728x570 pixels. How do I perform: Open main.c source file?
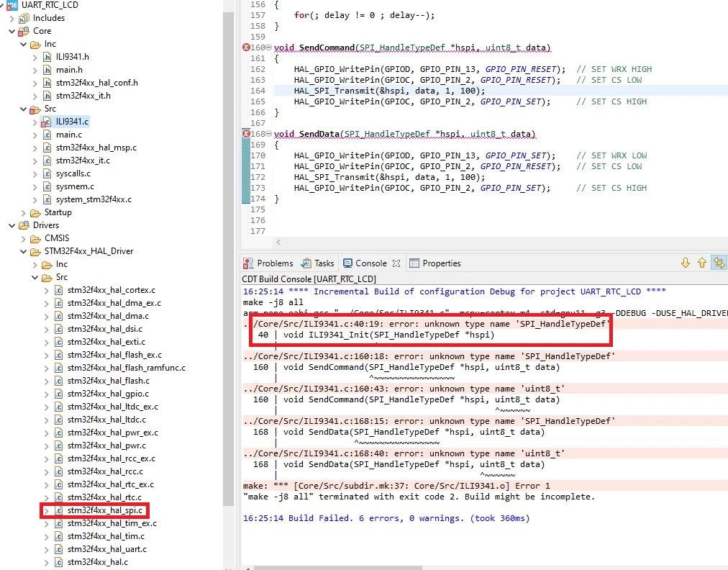69,135
